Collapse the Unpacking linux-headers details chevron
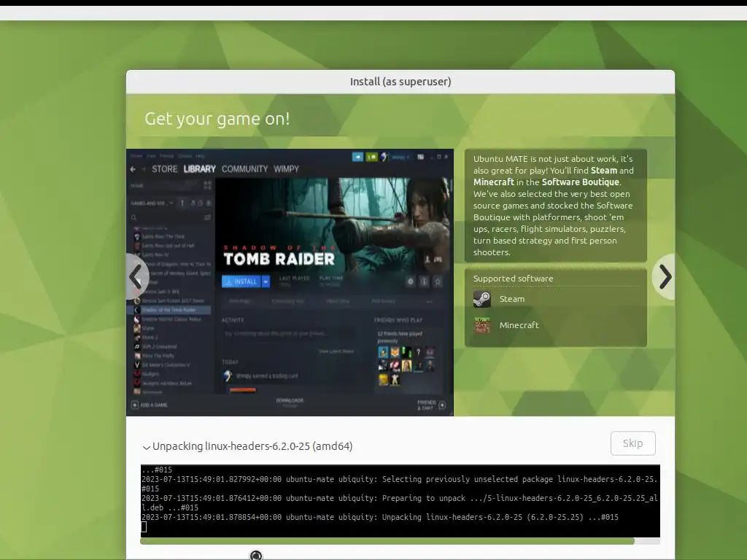 (x=146, y=447)
